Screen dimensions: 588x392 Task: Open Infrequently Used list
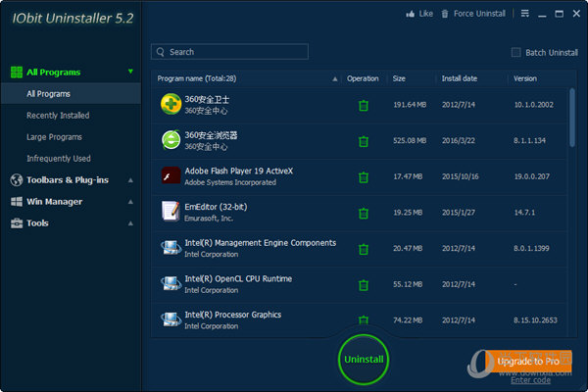pyautogui.click(x=59, y=159)
